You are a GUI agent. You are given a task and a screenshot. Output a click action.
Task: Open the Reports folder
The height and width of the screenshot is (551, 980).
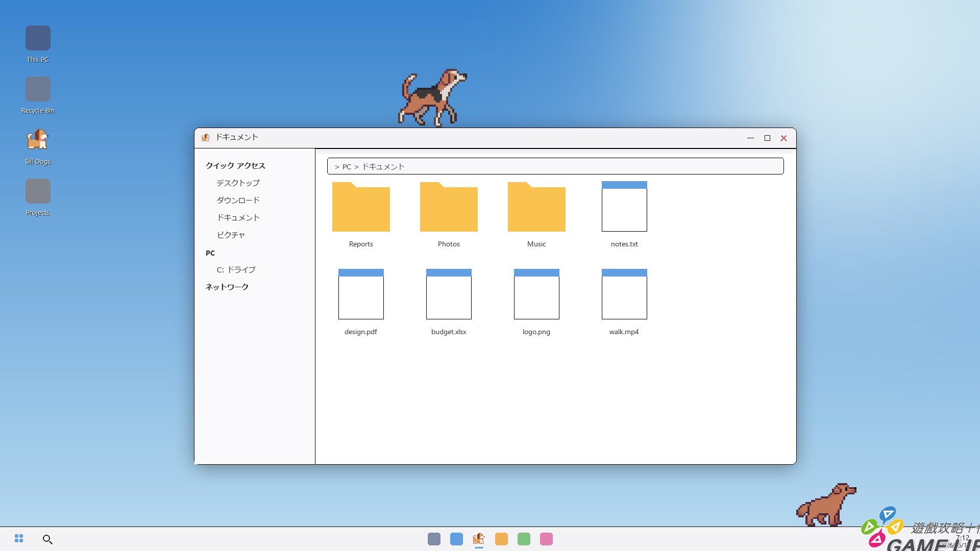361,207
